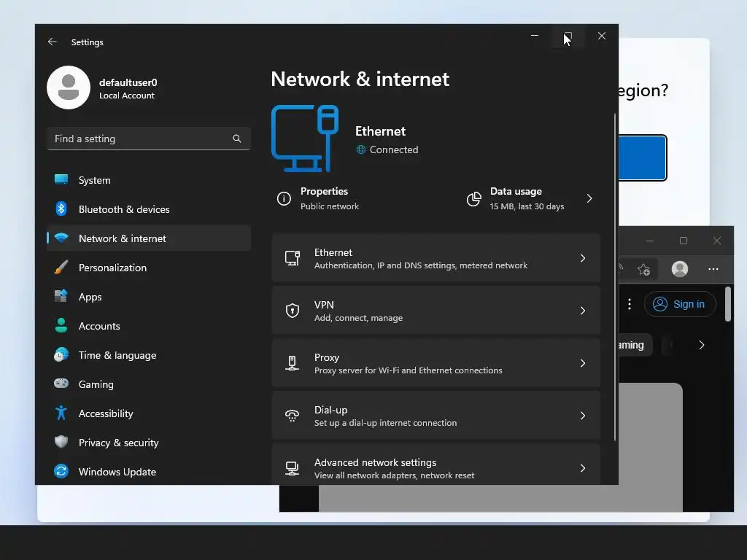Click the Accessibility figure icon
The image size is (747, 560).
[61, 413]
